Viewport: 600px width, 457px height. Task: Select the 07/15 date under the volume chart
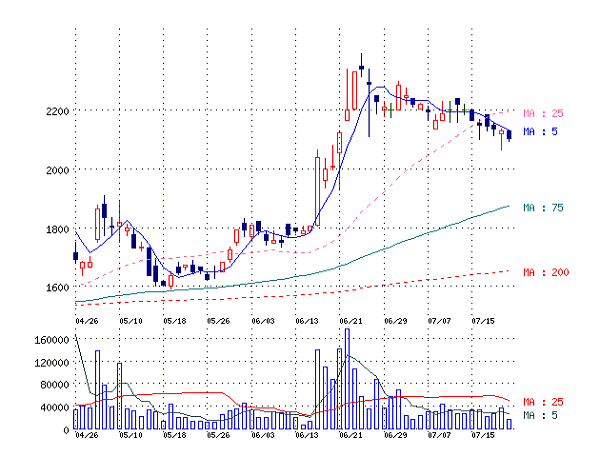tap(483, 435)
